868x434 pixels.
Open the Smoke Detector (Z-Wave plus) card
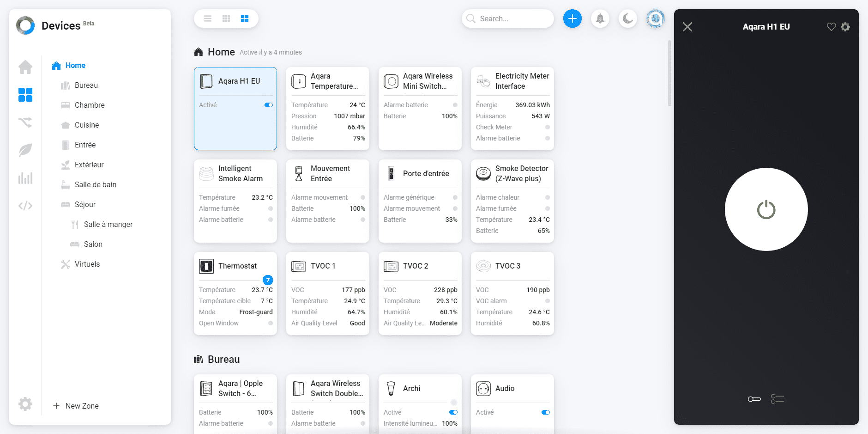click(x=512, y=201)
